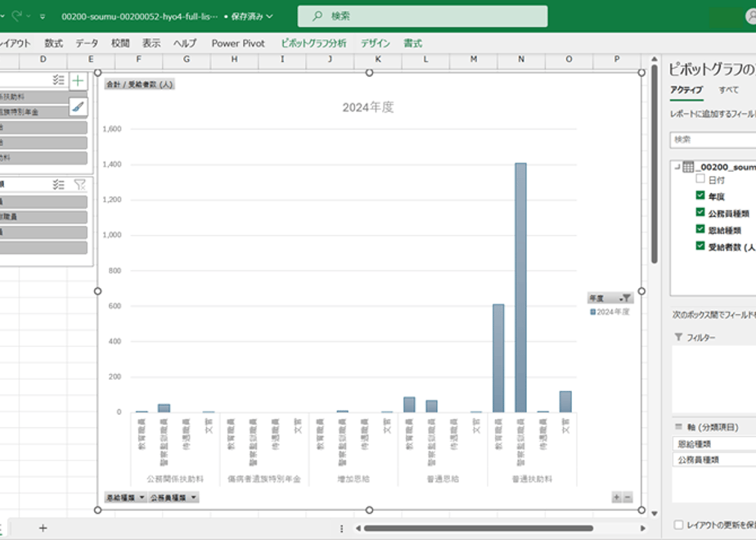Open the 数式 ribbon tab
Viewport: 756px width, 540px height.
(x=53, y=43)
